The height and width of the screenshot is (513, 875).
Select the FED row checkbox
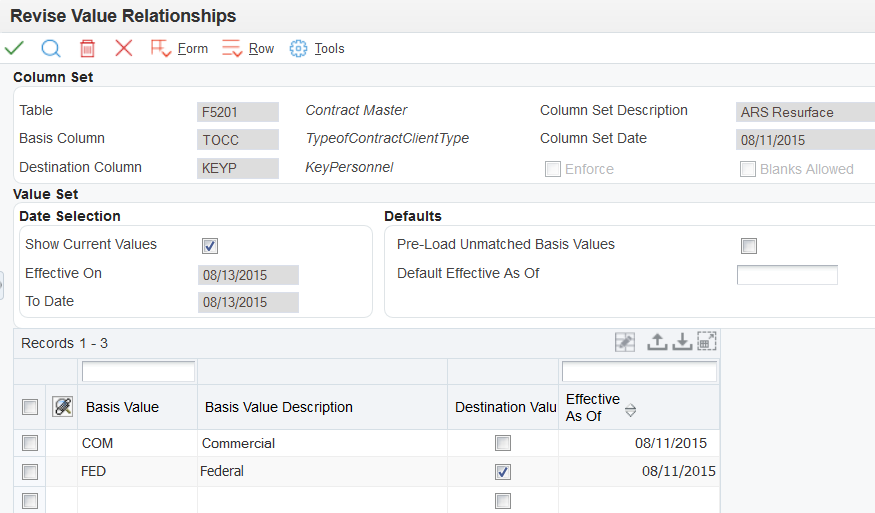[30, 472]
